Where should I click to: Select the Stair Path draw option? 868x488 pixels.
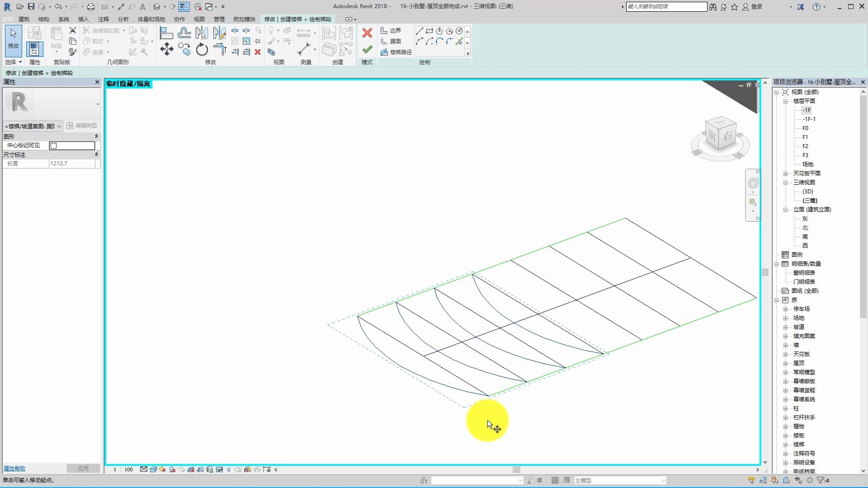coord(396,52)
